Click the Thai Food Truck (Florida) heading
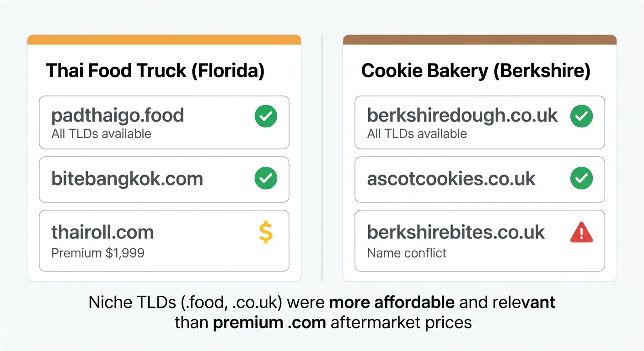This screenshot has width=644, height=351. 156,71
